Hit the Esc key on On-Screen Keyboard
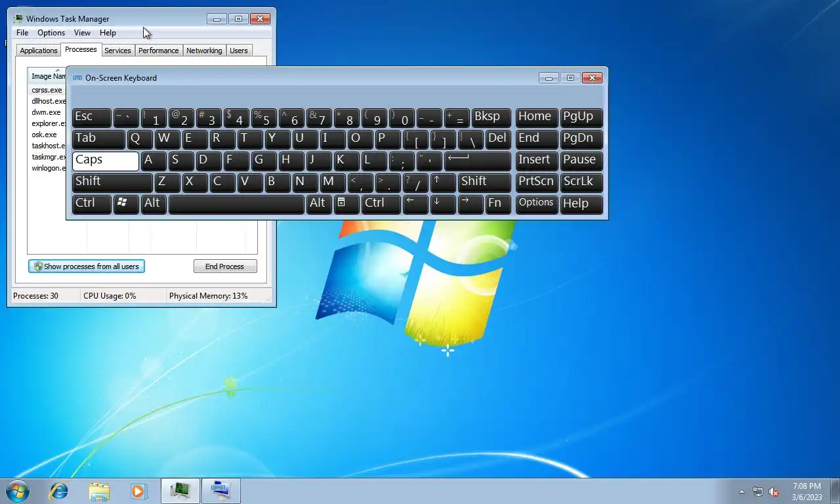 click(91, 117)
